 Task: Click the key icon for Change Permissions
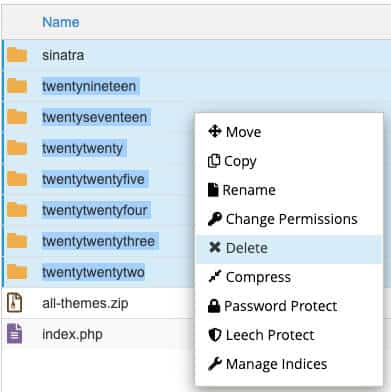[215, 219]
